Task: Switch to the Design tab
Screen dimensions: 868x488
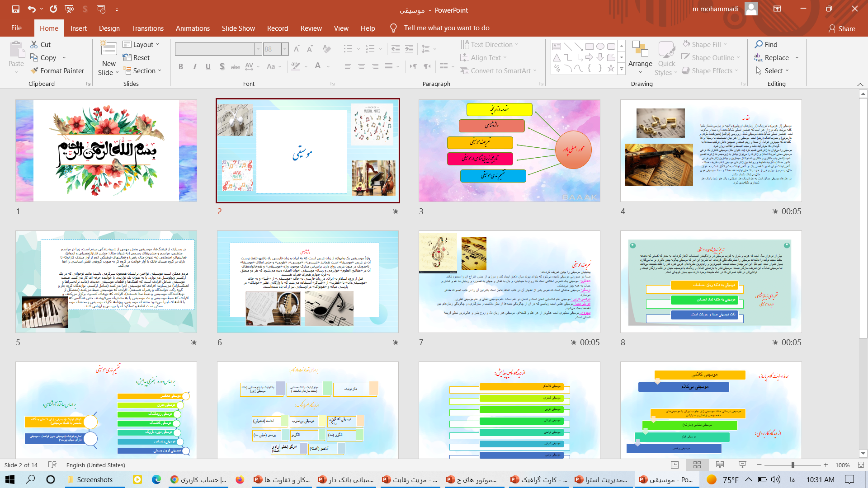Action: coord(109,28)
